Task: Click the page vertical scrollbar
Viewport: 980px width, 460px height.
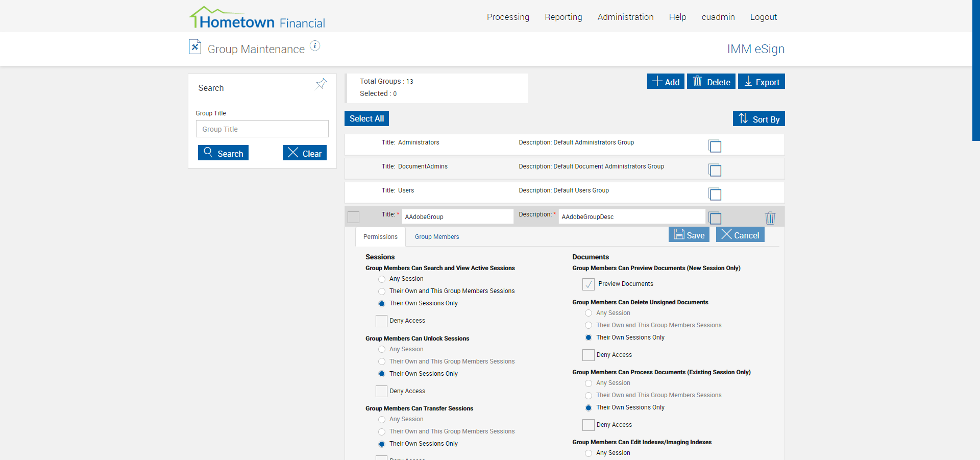Action: pos(975,70)
